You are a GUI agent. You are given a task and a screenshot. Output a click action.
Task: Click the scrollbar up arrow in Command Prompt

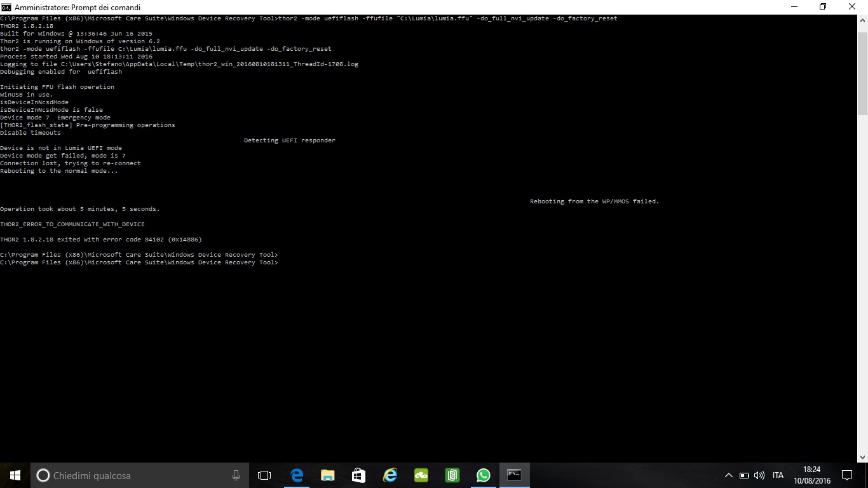(862, 20)
